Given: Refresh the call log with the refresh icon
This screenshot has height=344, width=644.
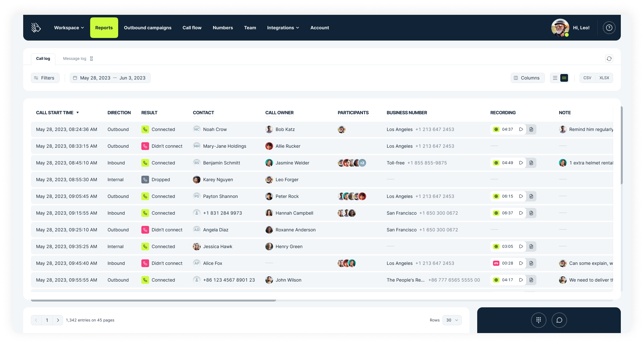Looking at the screenshot, I should point(609,59).
